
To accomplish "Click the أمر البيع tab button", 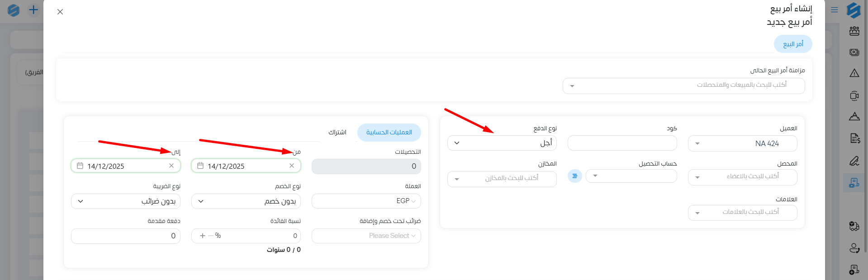I will tap(793, 44).
